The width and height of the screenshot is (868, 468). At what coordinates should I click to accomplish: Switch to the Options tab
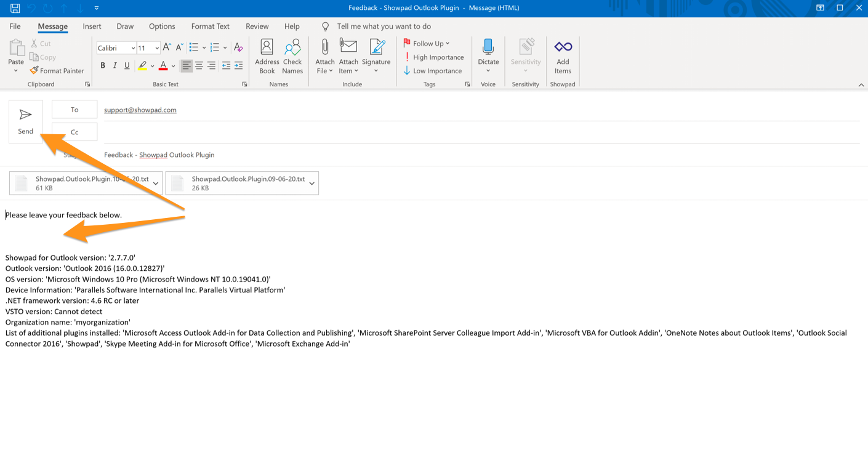(162, 26)
